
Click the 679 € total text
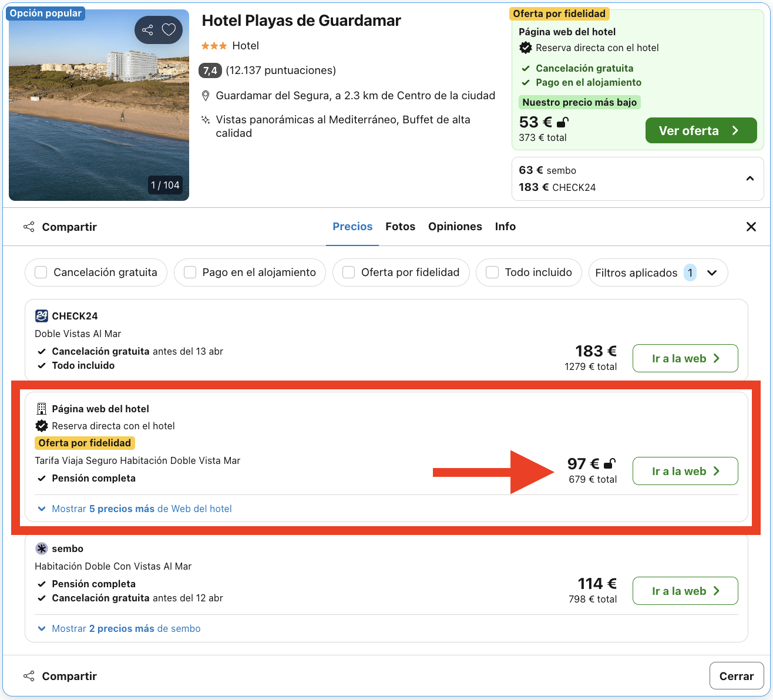593,479
